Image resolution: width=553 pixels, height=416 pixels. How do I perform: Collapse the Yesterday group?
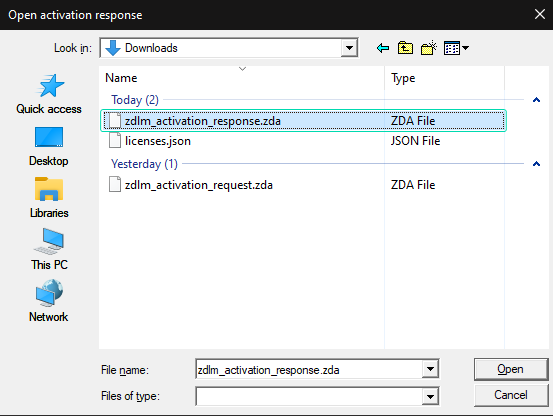click(536, 164)
